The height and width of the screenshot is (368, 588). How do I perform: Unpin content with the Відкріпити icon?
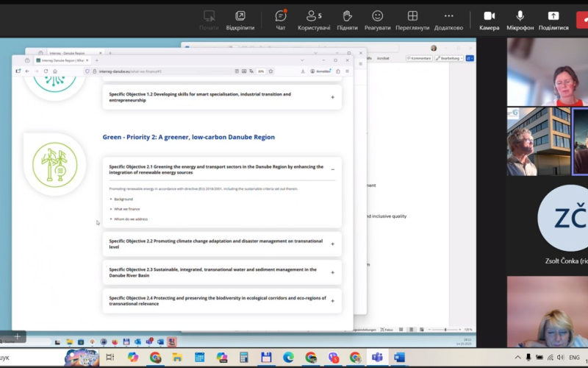(x=240, y=16)
